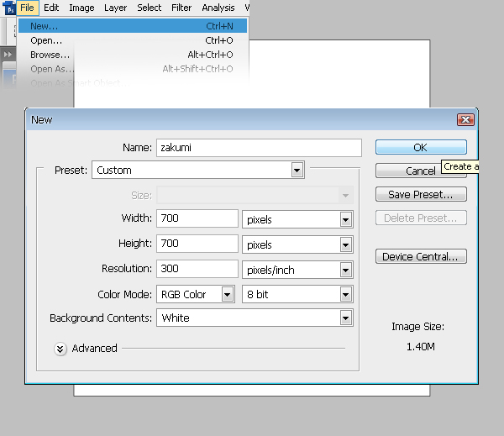Choose Open... from the File menu
This screenshot has width=504, height=436.
click(46, 40)
